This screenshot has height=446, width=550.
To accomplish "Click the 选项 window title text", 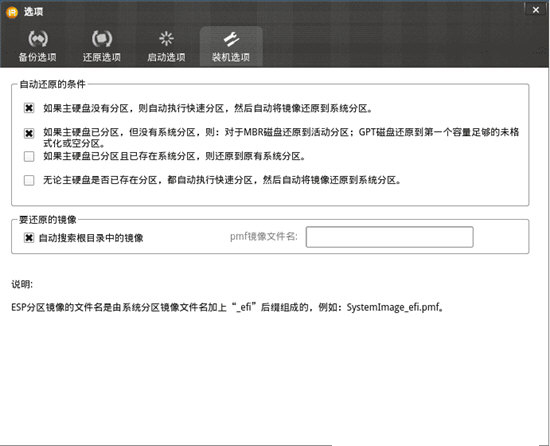I will coord(33,12).
